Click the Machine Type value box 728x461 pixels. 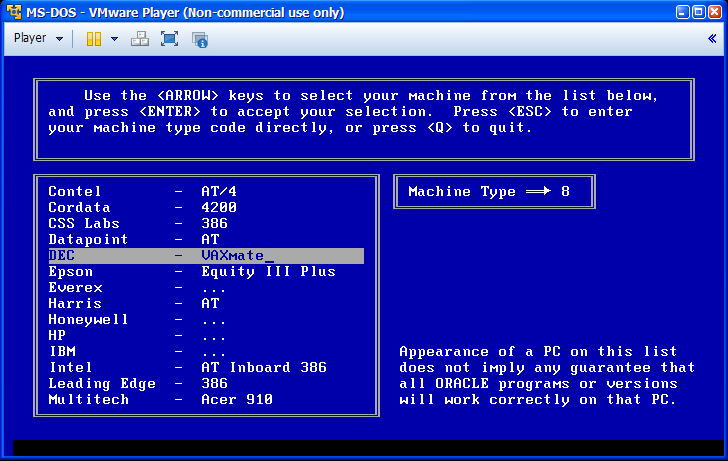494,192
